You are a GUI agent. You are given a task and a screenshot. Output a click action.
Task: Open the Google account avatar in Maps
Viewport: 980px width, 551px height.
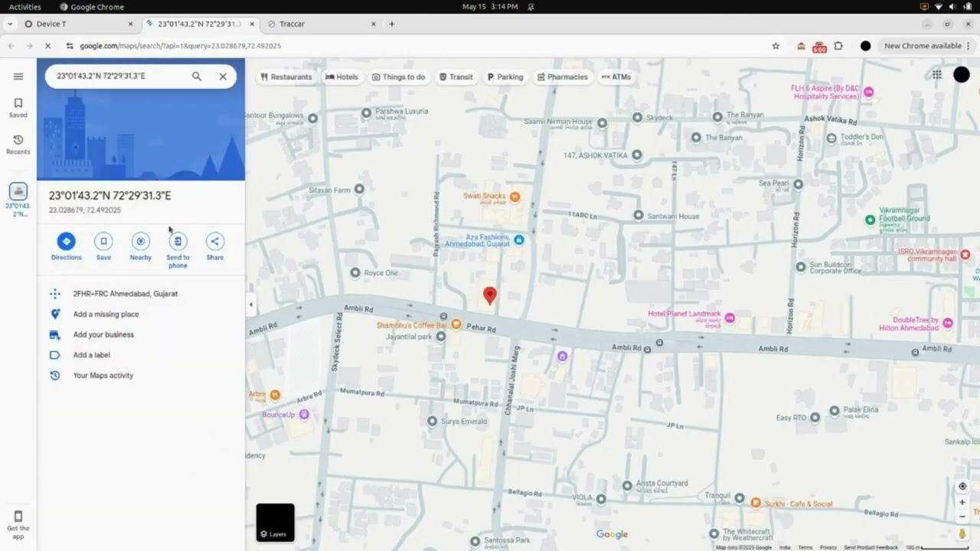pyautogui.click(x=961, y=74)
